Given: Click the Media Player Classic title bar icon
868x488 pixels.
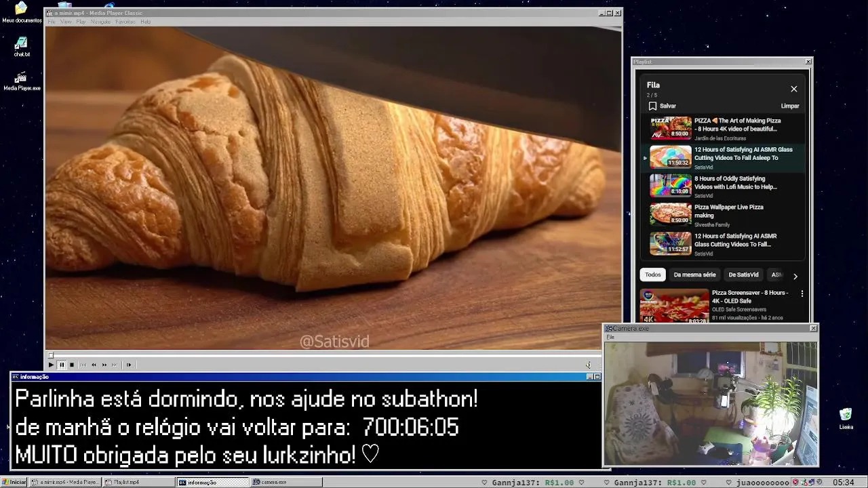Looking at the screenshot, I should (x=50, y=13).
